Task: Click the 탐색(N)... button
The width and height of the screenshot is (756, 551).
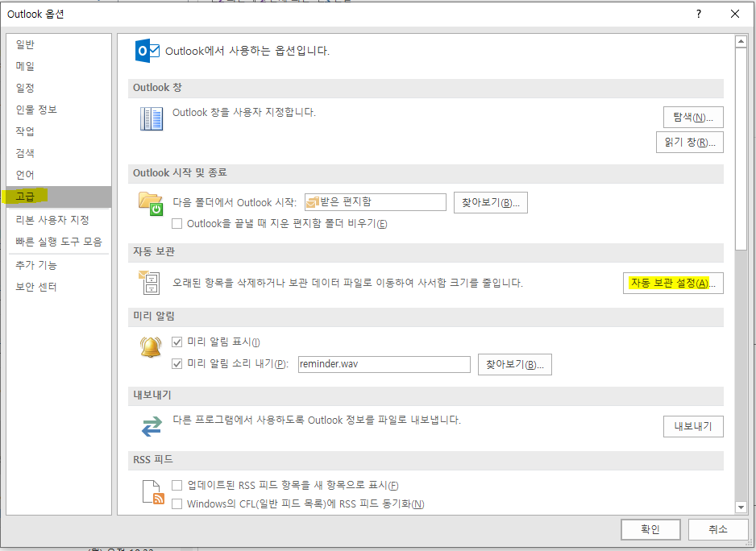Action: coord(693,117)
